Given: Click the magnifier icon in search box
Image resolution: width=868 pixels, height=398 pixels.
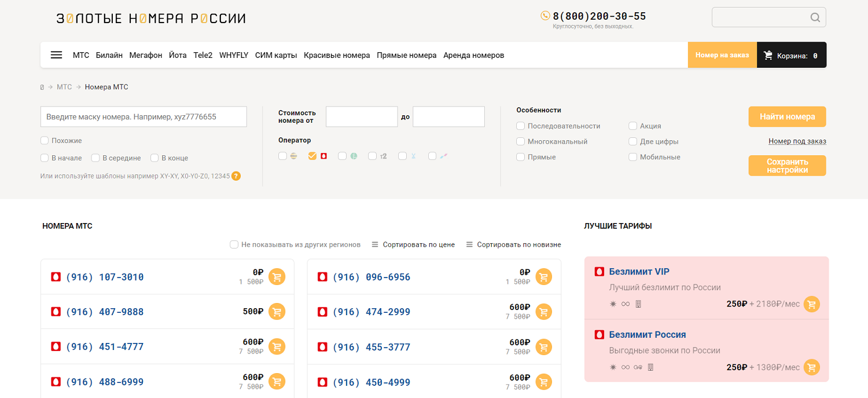Looking at the screenshot, I should point(815,17).
